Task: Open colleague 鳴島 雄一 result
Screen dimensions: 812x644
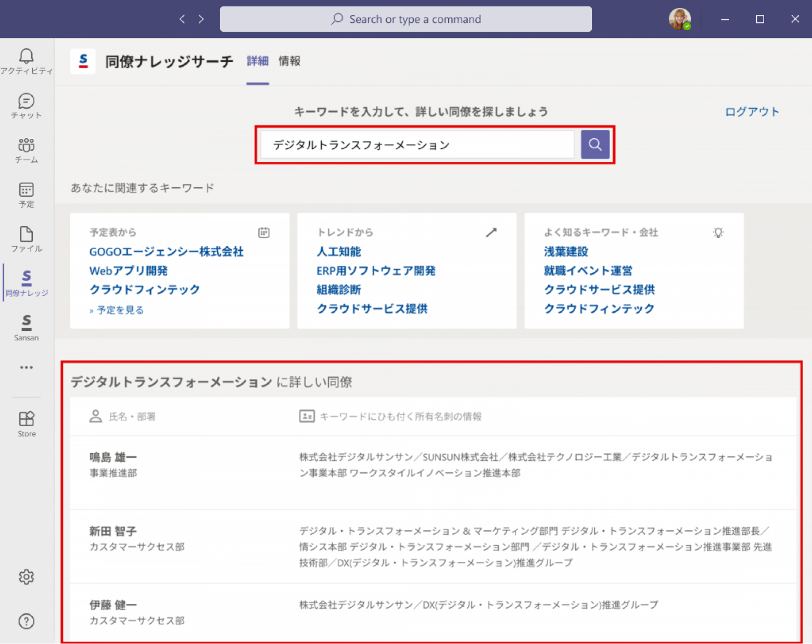Action: point(113,457)
